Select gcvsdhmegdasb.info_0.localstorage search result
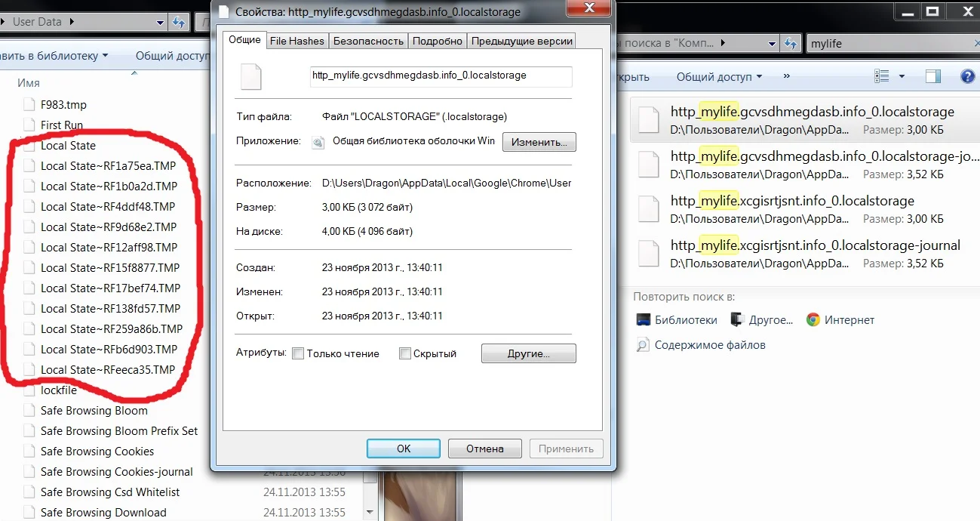The image size is (980, 521). [x=804, y=120]
